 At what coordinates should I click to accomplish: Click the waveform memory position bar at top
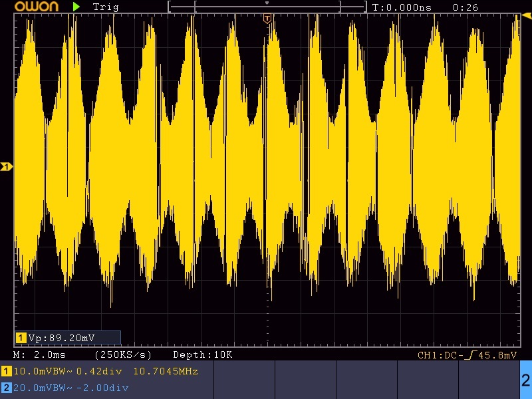267,7
